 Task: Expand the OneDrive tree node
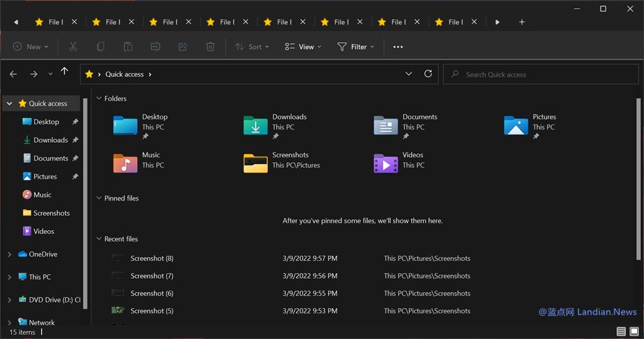9,254
